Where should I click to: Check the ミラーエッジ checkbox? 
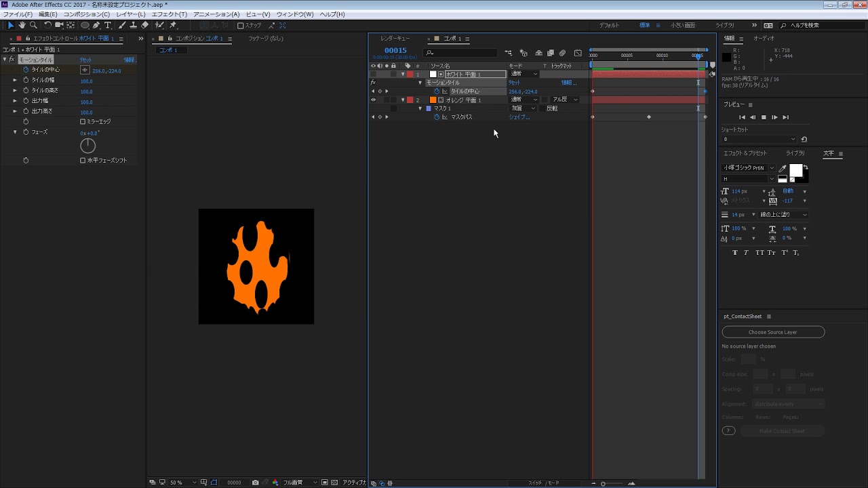(x=83, y=122)
